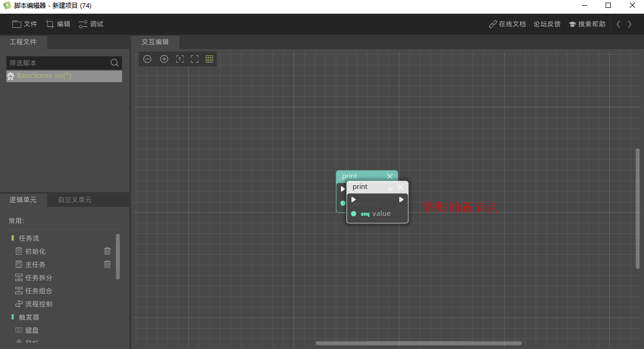Click the 键盘 keyboard icon
Screen dimensions: 644x349
pos(19,331)
